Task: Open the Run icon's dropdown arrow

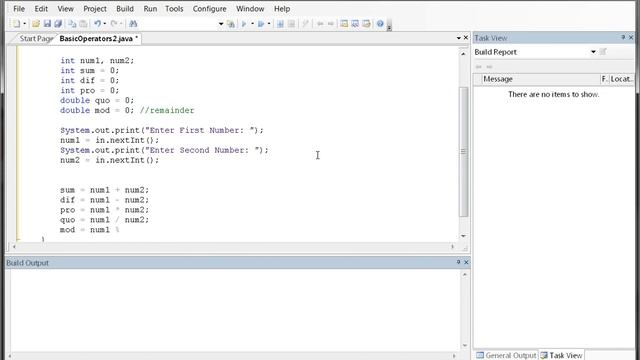Action: (269, 24)
